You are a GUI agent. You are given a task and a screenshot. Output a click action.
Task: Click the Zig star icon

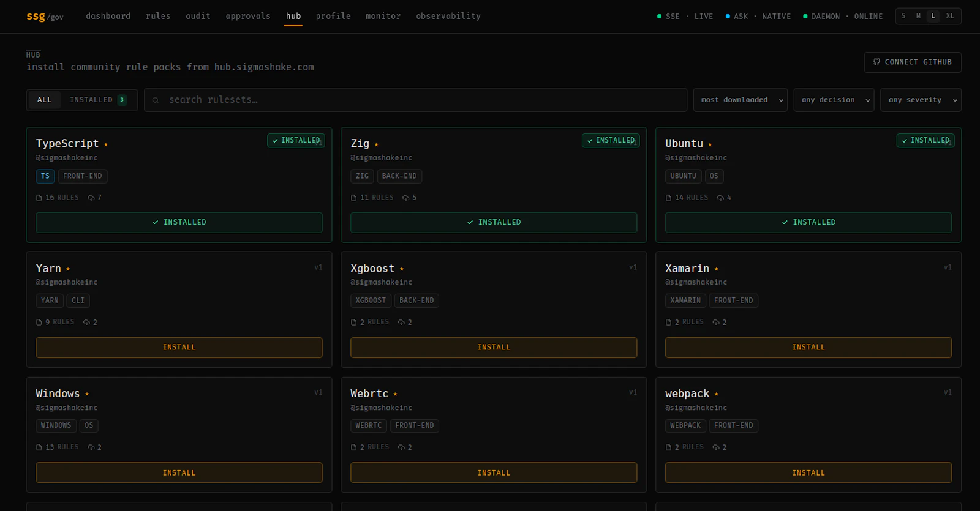tap(376, 144)
